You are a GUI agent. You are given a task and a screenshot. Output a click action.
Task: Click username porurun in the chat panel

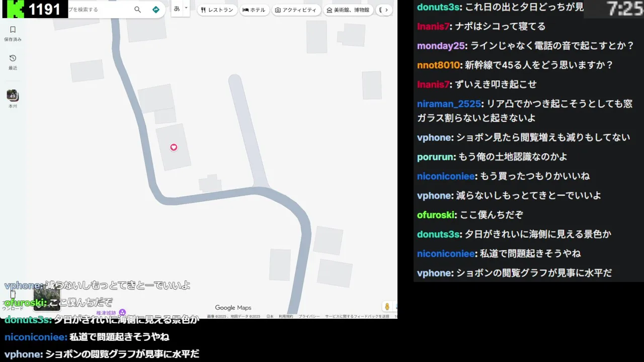coord(436,157)
